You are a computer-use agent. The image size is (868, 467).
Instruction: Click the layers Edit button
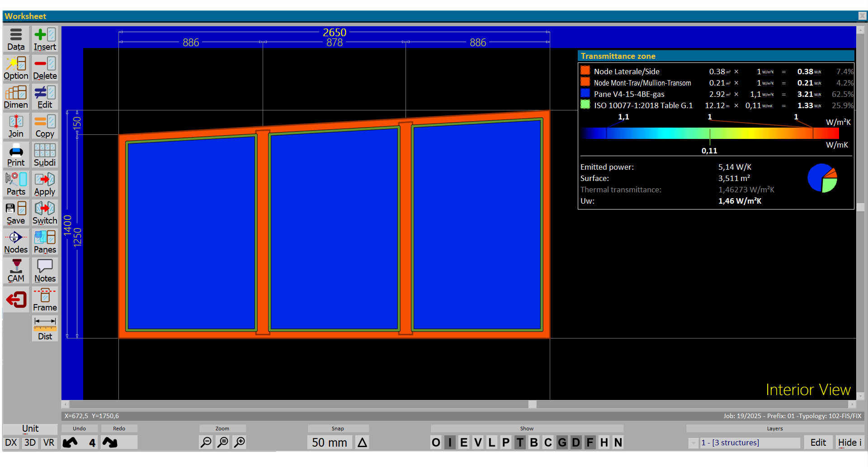(818, 442)
